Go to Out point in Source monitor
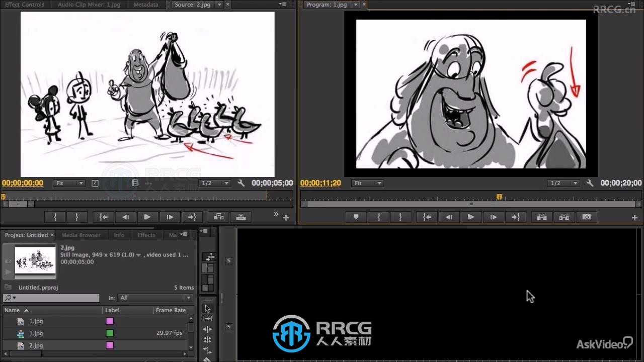This screenshot has height=362, width=644. click(192, 217)
